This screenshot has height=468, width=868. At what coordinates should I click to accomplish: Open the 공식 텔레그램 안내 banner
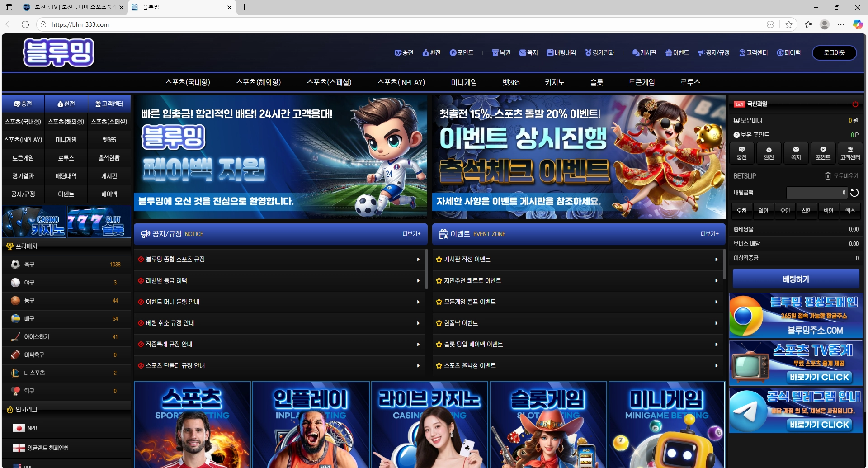coord(796,411)
